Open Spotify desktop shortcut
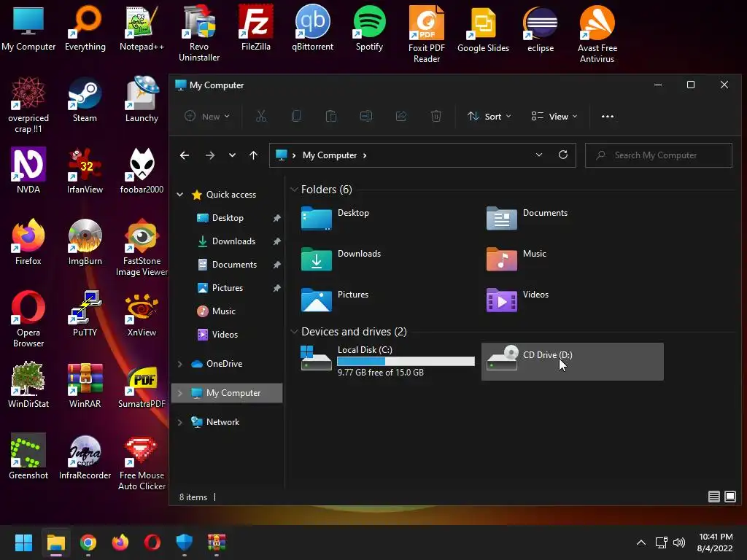 point(369,28)
